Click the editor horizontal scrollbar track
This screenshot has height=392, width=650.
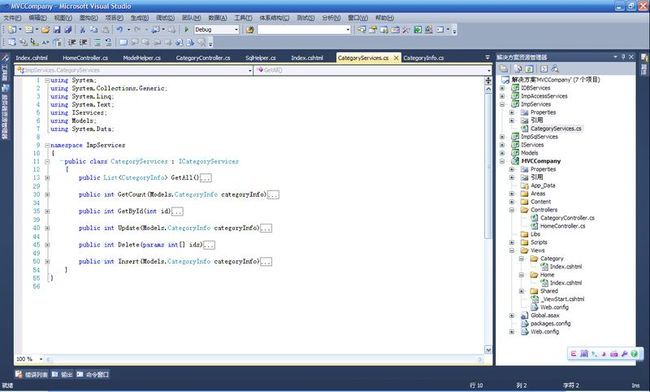click(x=265, y=360)
